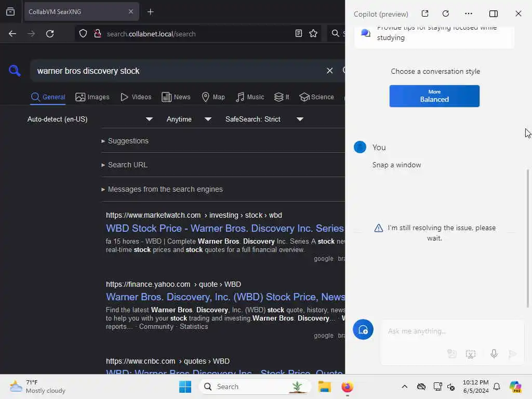This screenshot has width=532, height=399.
Task: Click the OneDrive cloud tray icon
Action: coord(421,387)
